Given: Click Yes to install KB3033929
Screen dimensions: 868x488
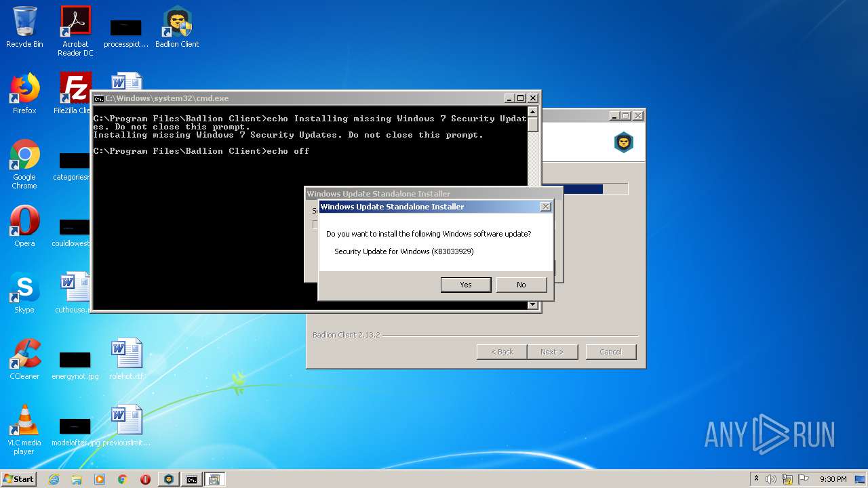Looking at the screenshot, I should (466, 285).
